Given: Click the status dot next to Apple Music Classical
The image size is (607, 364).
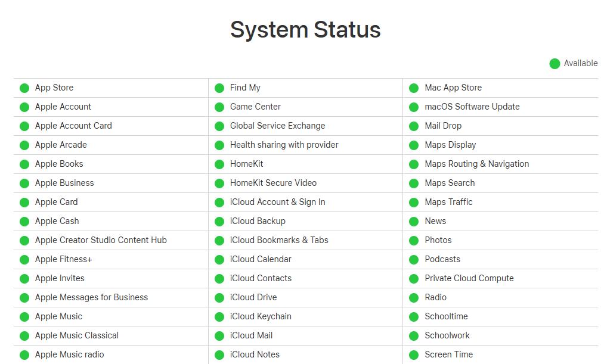Looking at the screenshot, I should tap(24, 336).
